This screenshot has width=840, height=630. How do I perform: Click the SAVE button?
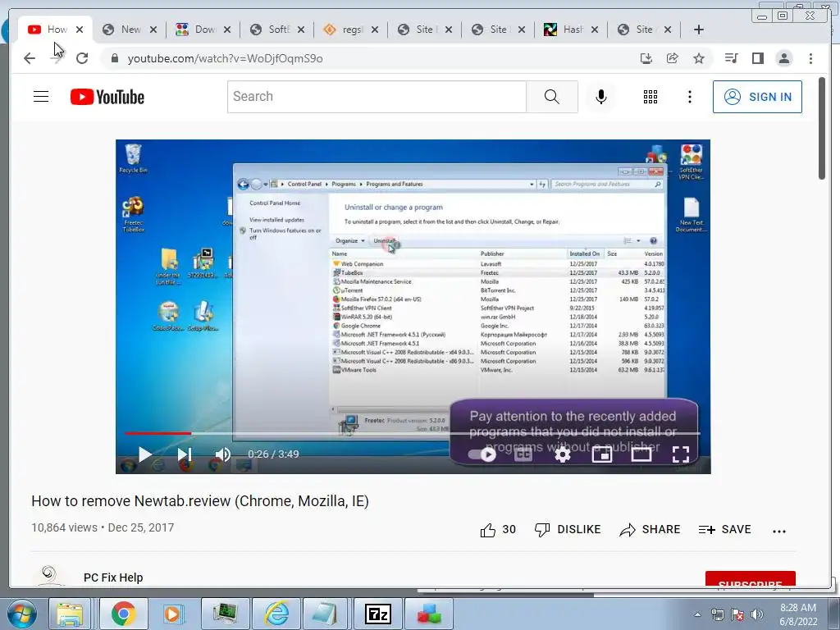click(725, 530)
